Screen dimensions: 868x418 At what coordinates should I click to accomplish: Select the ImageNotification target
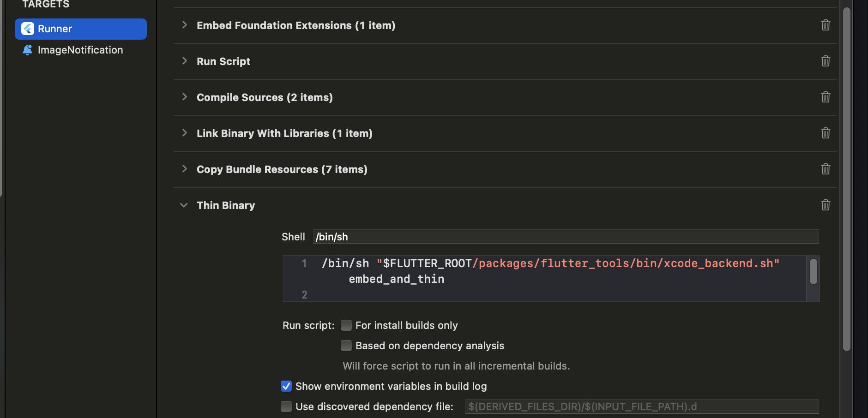tap(80, 50)
